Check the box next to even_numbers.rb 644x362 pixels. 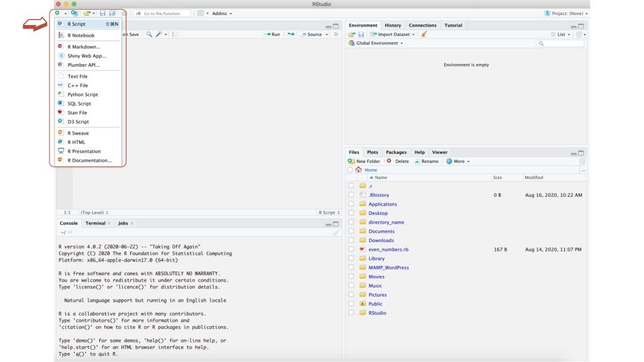click(x=351, y=250)
